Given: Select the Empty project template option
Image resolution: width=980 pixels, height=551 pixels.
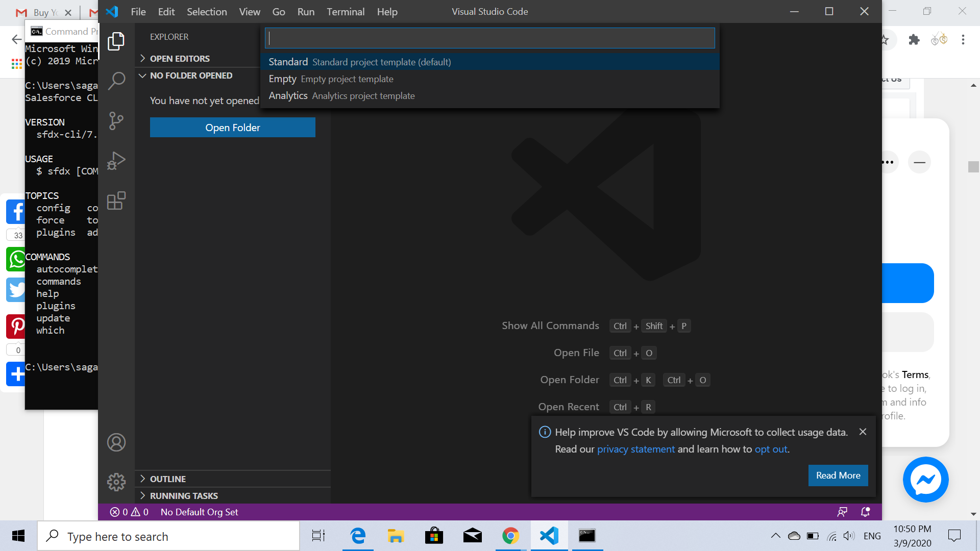Looking at the screenshot, I should [490, 79].
